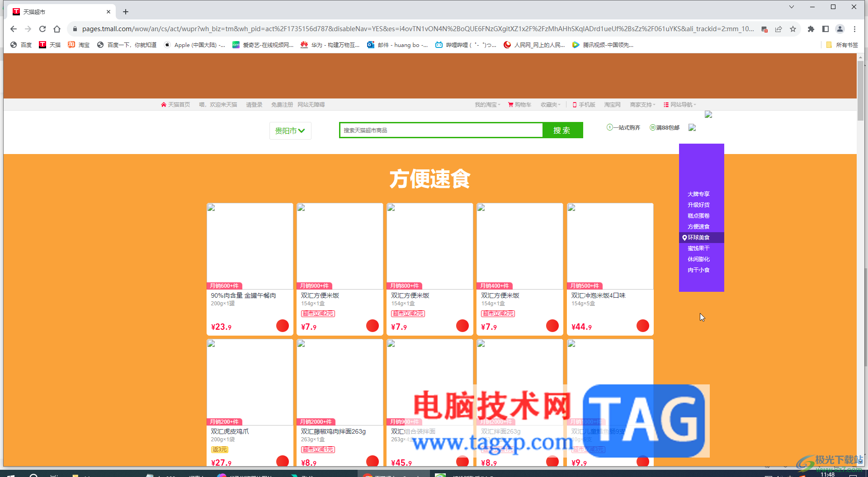This screenshot has width=868, height=477.
Task: Jump to 方便速食 in the purple sidebar
Action: (x=698, y=227)
